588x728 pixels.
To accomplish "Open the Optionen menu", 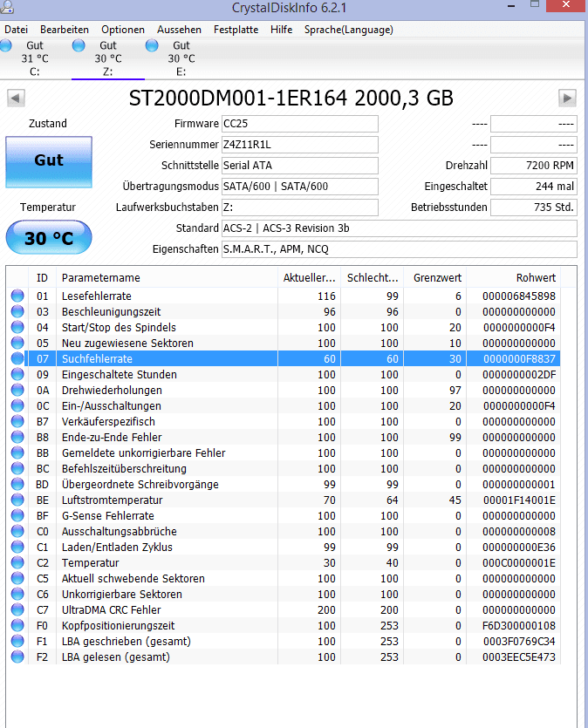I will 123,30.
